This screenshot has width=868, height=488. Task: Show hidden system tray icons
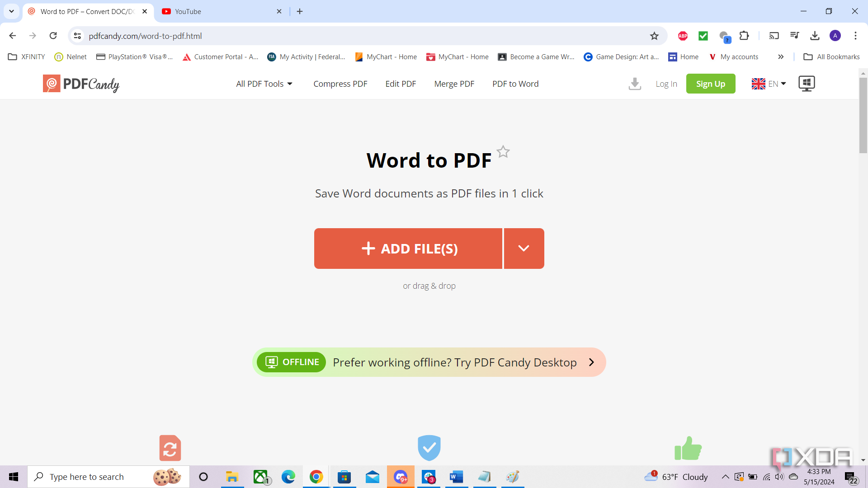pyautogui.click(x=725, y=477)
